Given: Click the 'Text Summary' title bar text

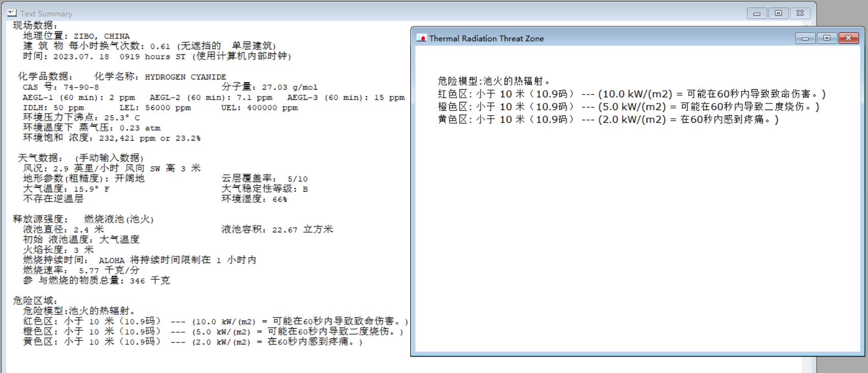Looking at the screenshot, I should click(x=46, y=14).
